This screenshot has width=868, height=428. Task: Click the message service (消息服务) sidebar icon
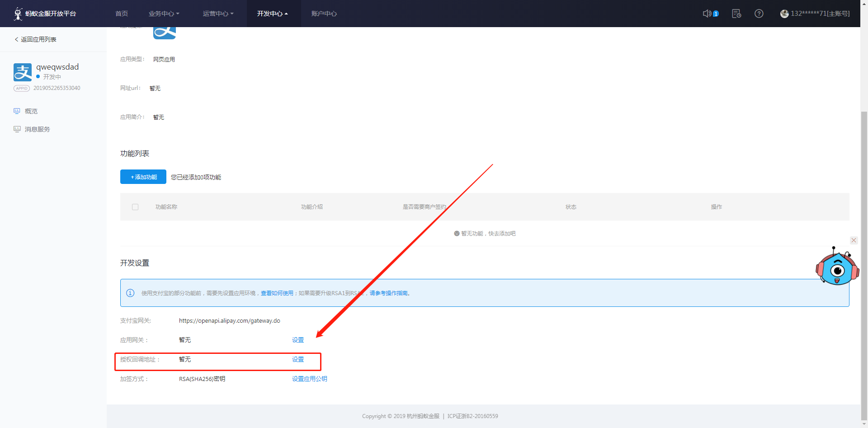click(17, 129)
